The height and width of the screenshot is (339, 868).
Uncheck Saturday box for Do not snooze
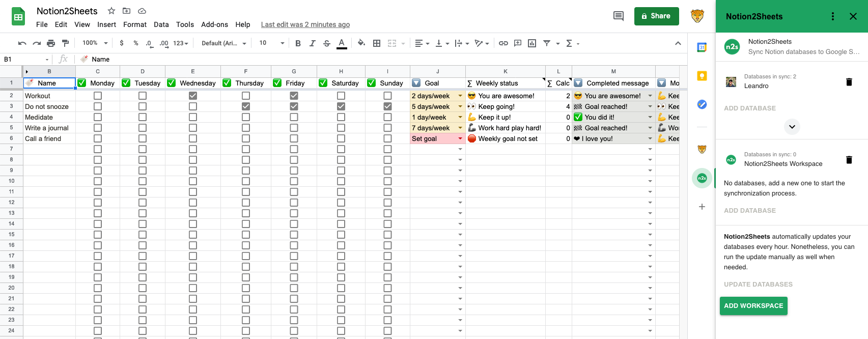[341, 106]
